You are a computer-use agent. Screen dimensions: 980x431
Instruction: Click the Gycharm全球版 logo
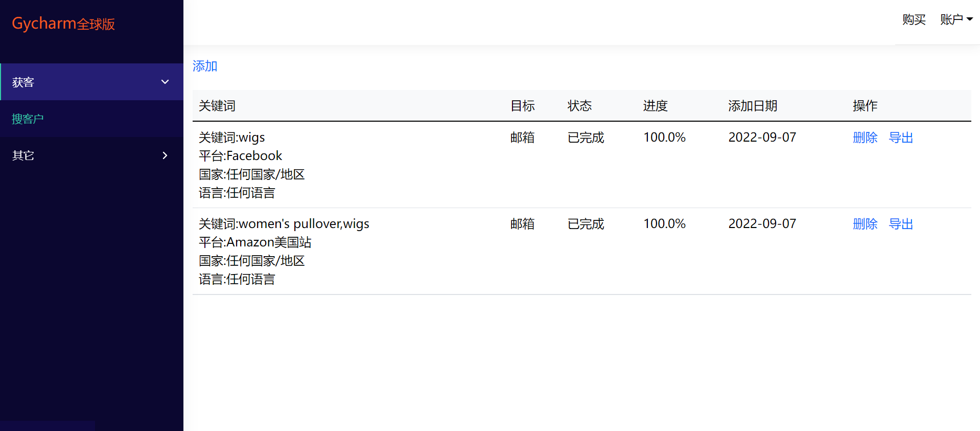(x=63, y=24)
